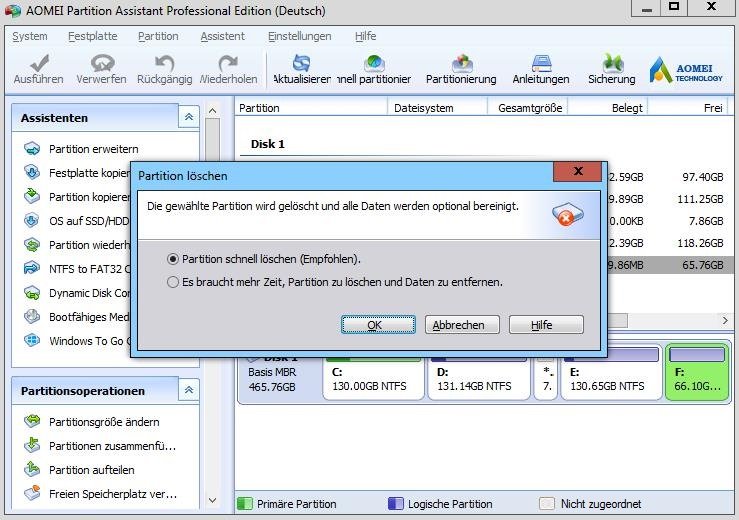Click the highlighted 65.76GB free row
Viewport: 739px width, 520px height.
(669, 265)
